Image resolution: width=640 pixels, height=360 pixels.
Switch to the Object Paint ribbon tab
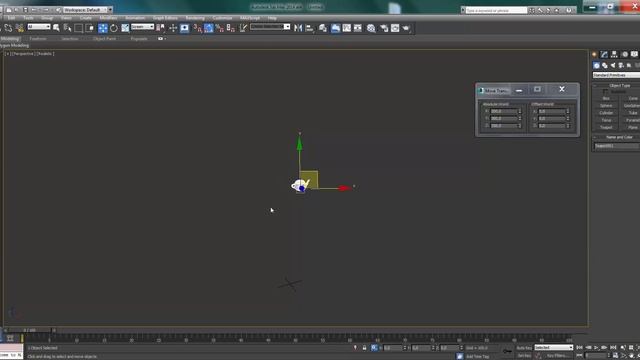click(x=105, y=39)
